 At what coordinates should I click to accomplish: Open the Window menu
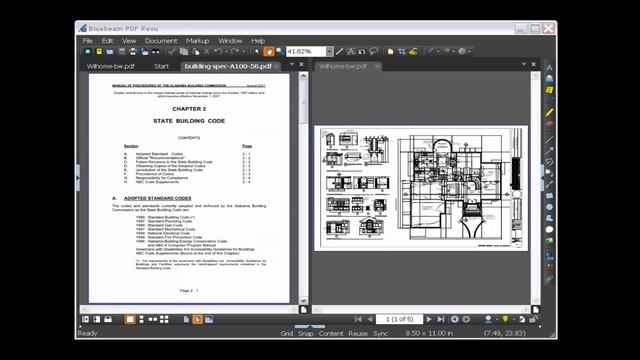tap(230, 41)
